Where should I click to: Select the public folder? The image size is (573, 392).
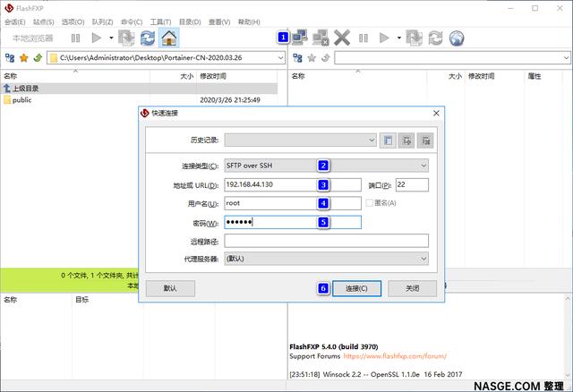point(21,99)
